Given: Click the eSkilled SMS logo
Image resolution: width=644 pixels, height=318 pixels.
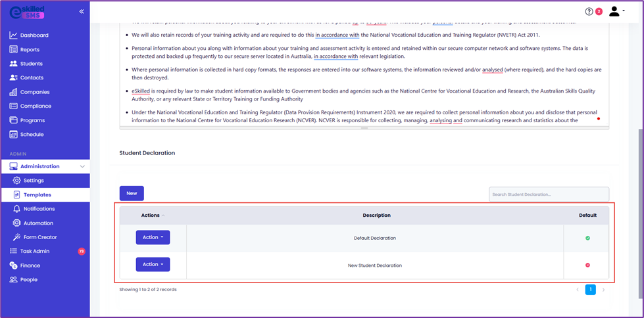Looking at the screenshot, I should [x=27, y=11].
